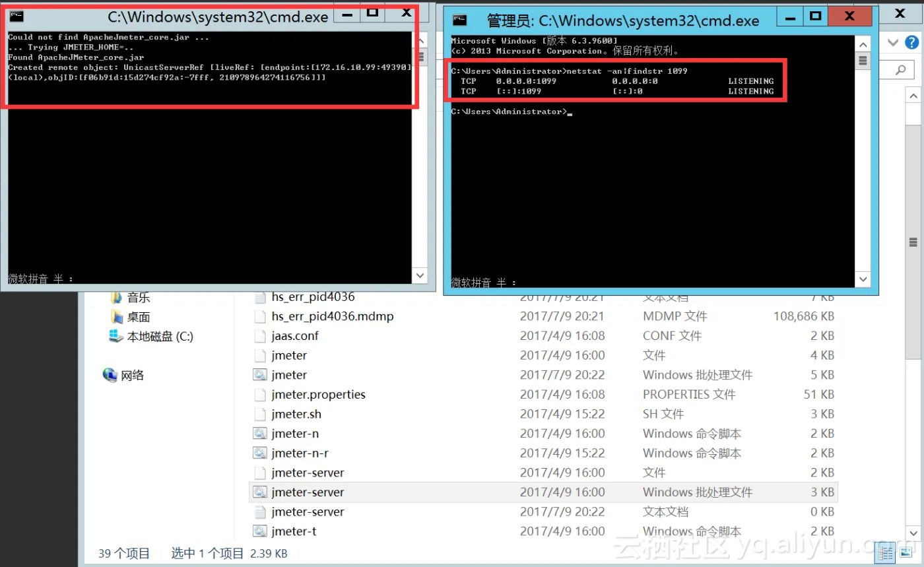Screen dimensions: 924x567
Task: Click title bar of left cmd.exe window
Action: point(218,17)
